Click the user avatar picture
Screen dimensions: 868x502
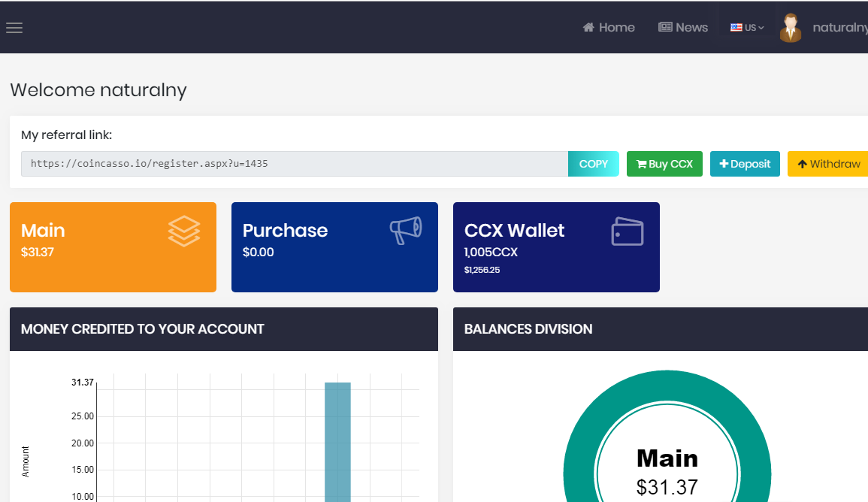point(791,28)
